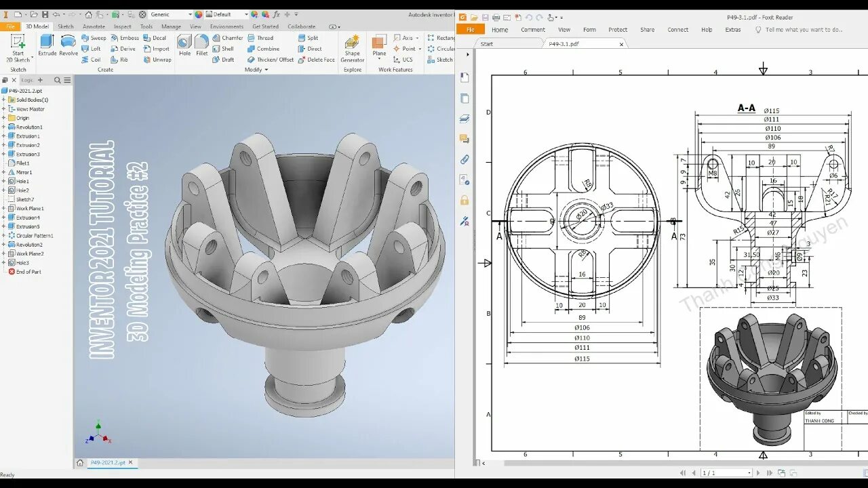Expand the Revolution1 tree node

coord(3,127)
